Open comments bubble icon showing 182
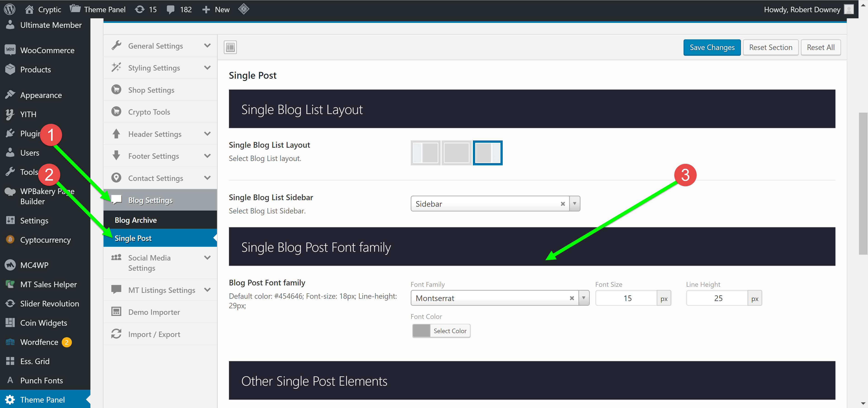The width and height of the screenshot is (868, 408). pos(170,9)
